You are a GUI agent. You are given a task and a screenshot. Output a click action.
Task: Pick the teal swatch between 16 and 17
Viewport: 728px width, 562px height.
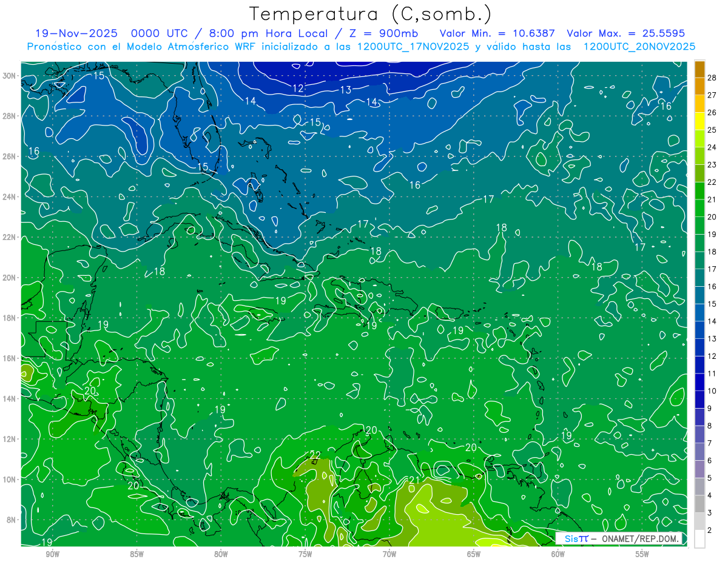coord(699,278)
